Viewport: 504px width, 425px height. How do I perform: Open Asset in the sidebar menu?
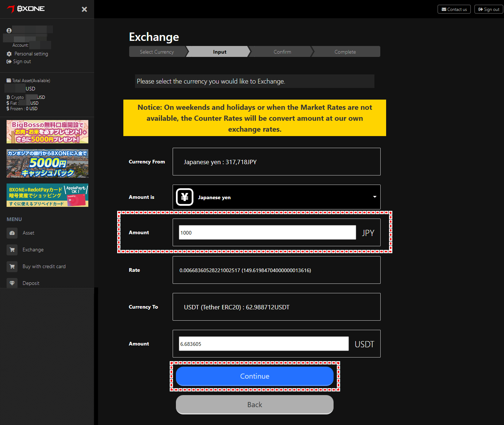click(x=28, y=233)
